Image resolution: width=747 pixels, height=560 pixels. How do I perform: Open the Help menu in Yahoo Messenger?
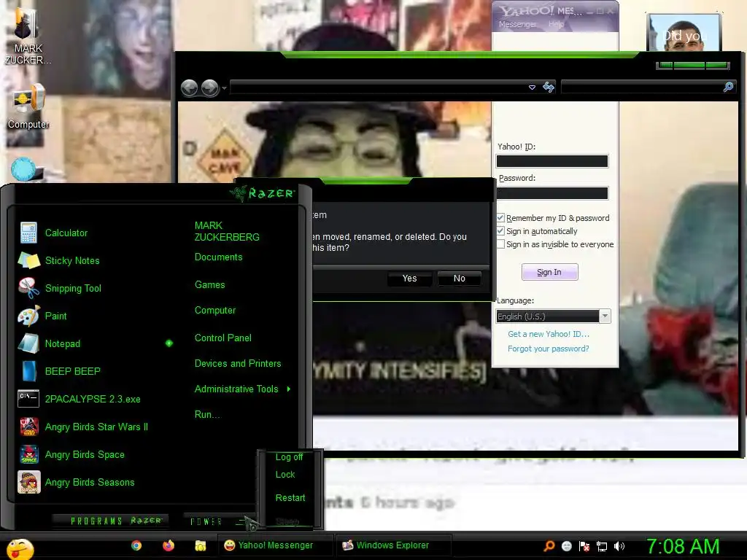point(556,24)
